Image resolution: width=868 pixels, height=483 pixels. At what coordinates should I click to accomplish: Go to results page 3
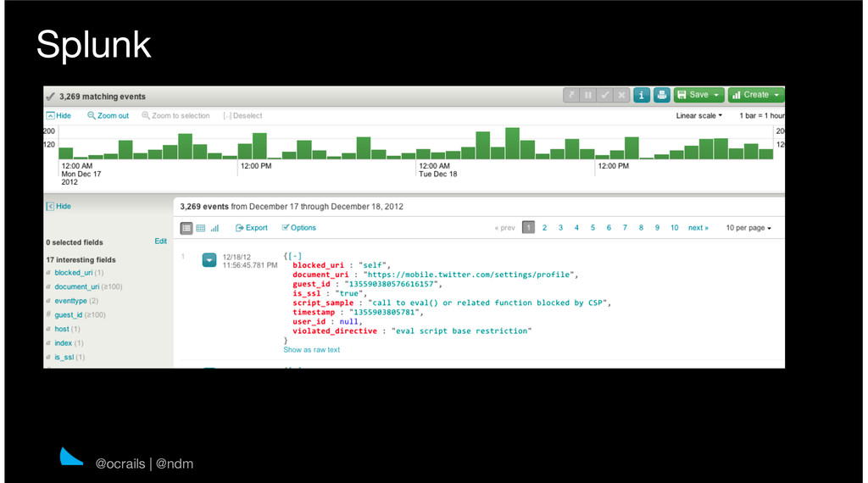561,228
